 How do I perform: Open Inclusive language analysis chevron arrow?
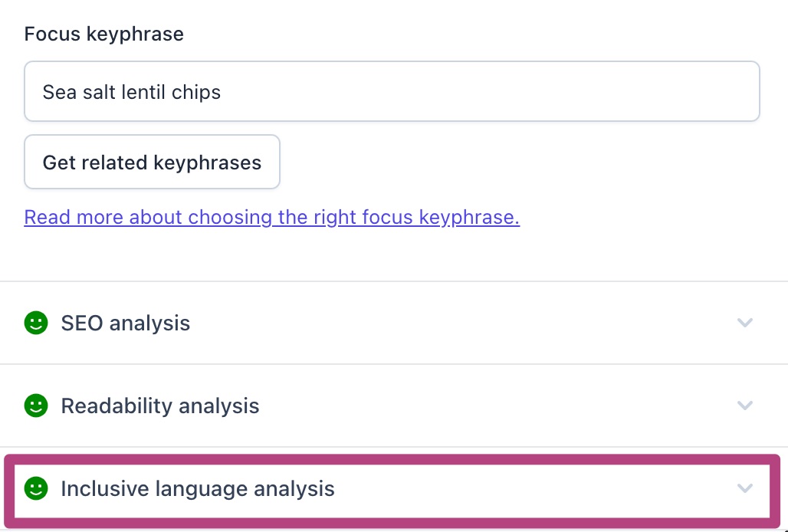coord(745,488)
